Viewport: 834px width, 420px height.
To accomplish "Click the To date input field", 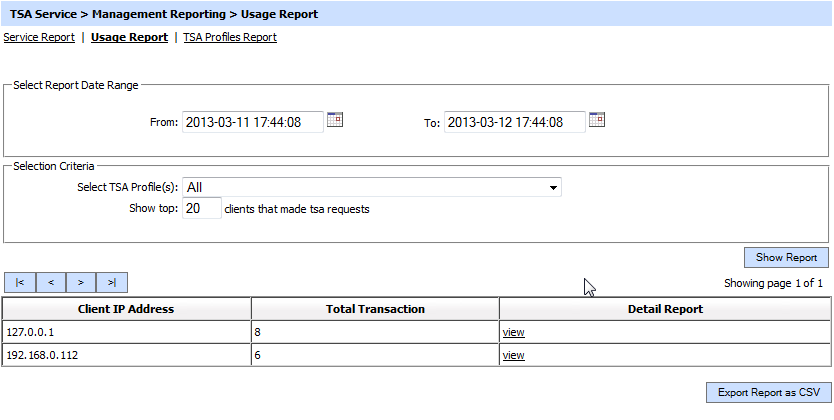I will [x=514, y=122].
